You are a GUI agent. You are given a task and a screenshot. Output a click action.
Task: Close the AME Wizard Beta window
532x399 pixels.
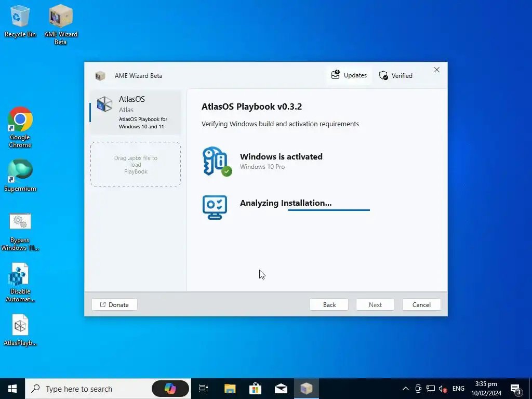click(436, 70)
